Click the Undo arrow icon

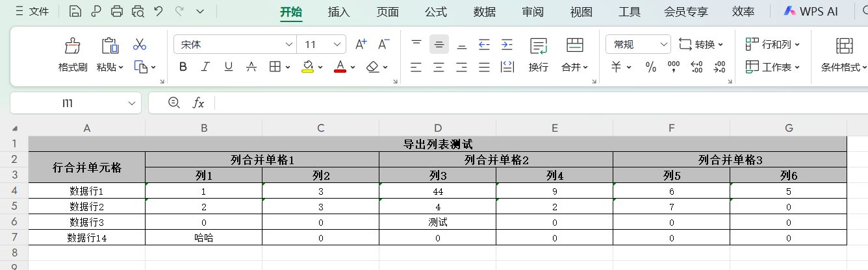pyautogui.click(x=159, y=11)
